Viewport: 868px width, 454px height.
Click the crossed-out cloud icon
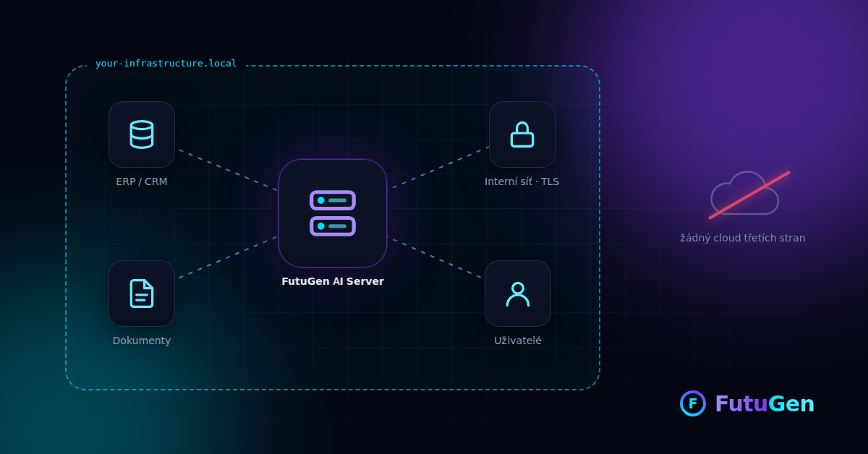tap(749, 194)
